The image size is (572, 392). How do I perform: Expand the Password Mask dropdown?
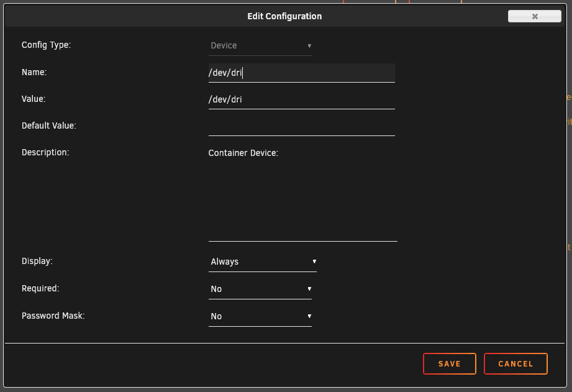[260, 316]
